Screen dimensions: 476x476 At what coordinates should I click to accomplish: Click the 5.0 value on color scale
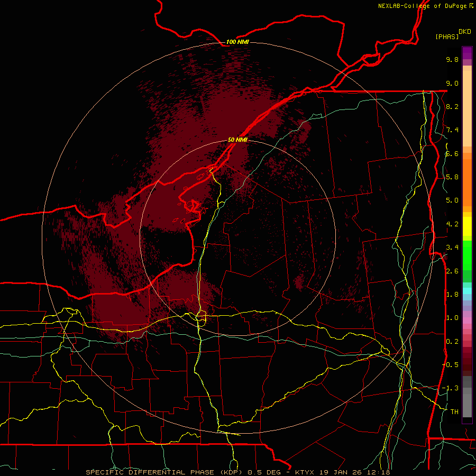[x=452, y=200]
